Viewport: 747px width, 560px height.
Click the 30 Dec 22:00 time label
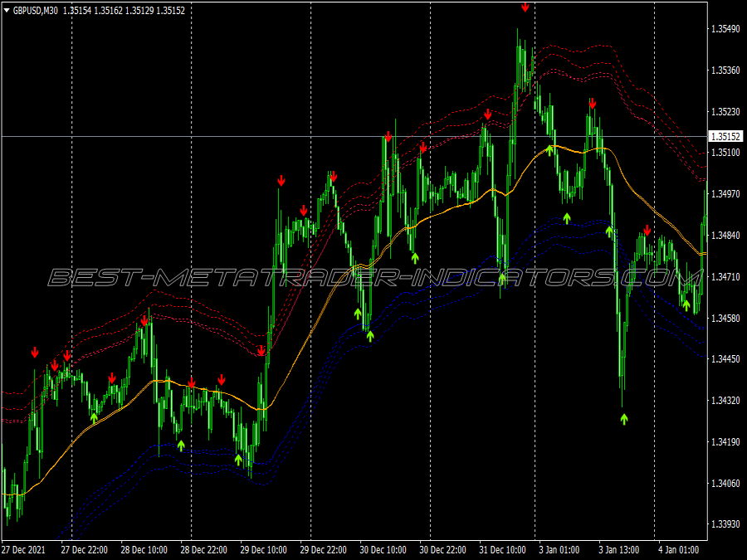[x=443, y=549]
